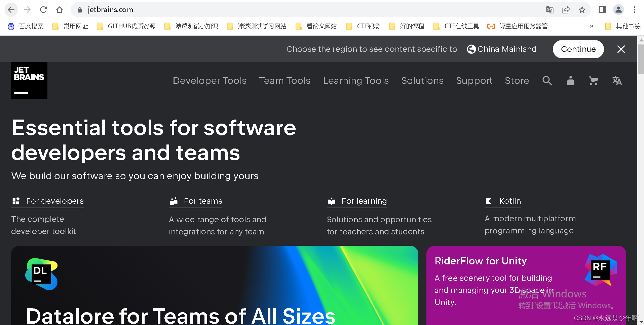Open the 渗透测试小知识 bookmark folder
This screenshot has height=325, width=644.
tap(191, 26)
